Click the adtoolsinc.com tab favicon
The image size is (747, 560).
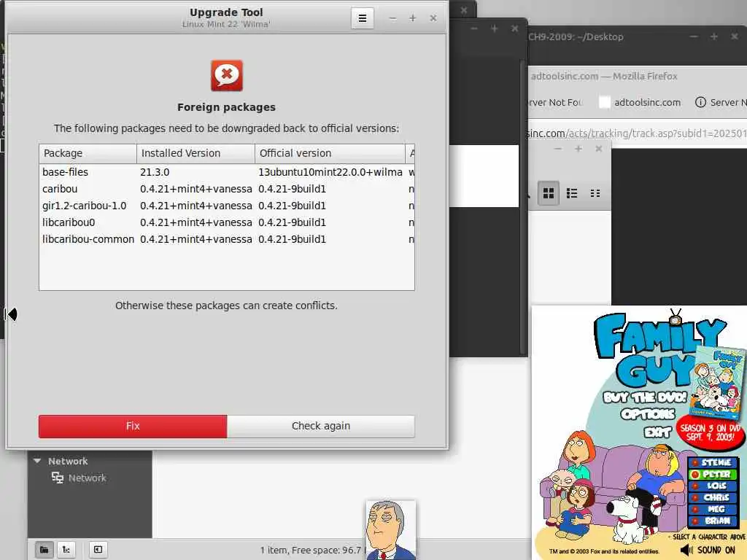click(x=604, y=102)
